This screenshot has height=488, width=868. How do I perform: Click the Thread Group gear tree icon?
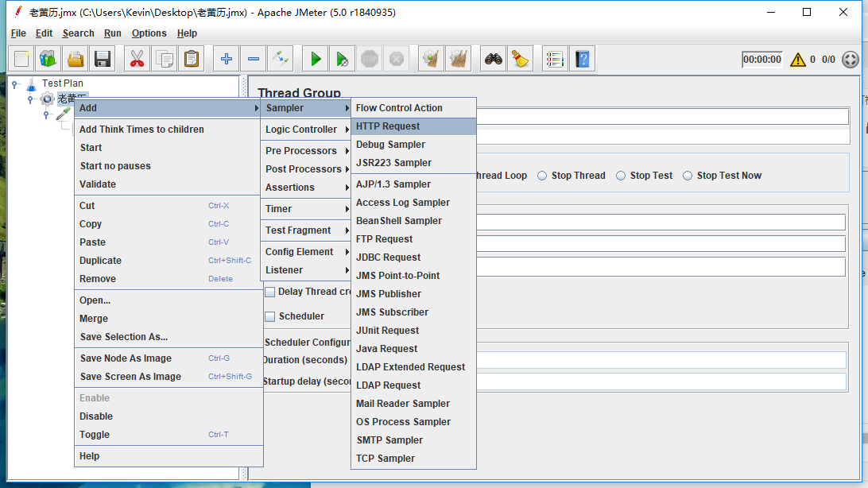47,99
